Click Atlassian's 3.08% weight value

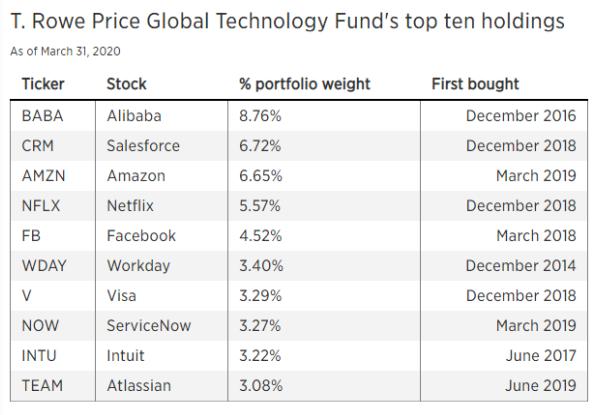(x=261, y=386)
